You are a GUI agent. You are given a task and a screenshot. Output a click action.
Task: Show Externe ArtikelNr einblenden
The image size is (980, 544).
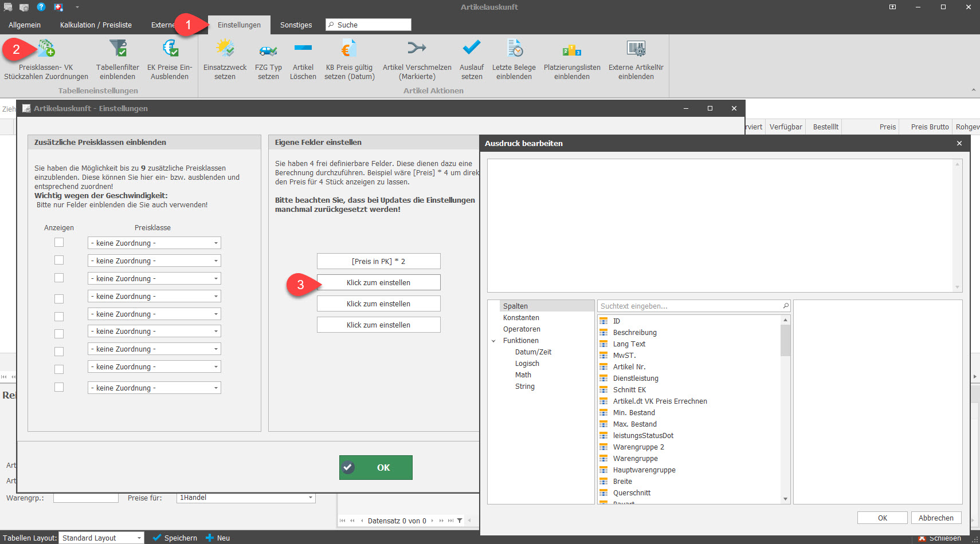click(636, 60)
